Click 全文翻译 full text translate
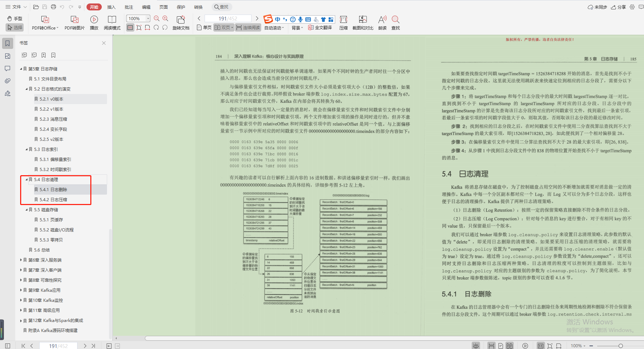This screenshot has width=644, height=349. [320, 27]
